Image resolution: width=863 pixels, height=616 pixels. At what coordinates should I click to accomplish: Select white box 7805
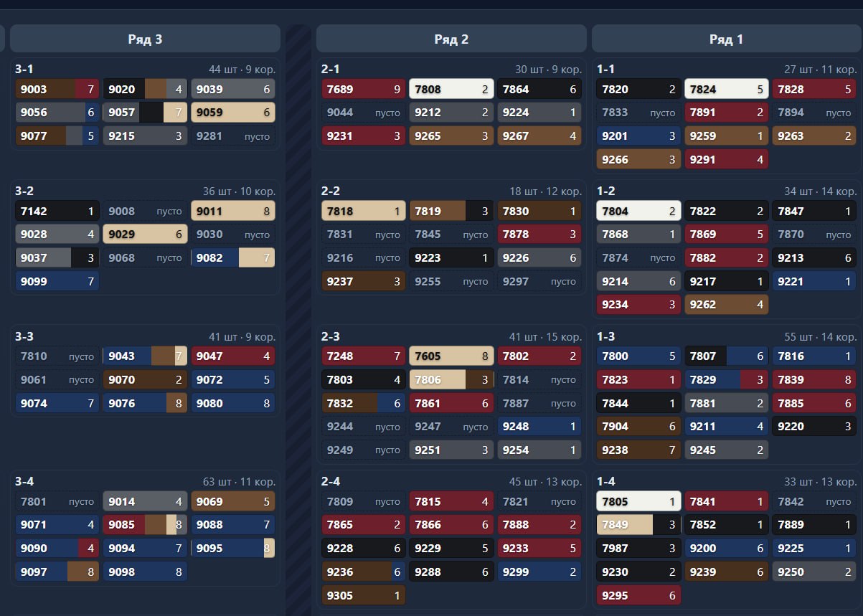pos(638,501)
